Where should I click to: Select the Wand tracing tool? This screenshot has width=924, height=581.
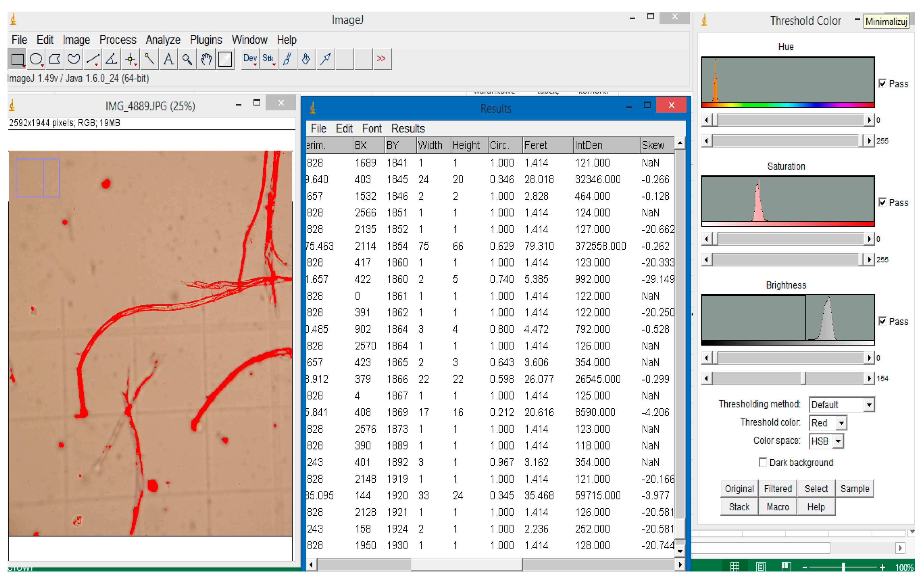coord(149,59)
